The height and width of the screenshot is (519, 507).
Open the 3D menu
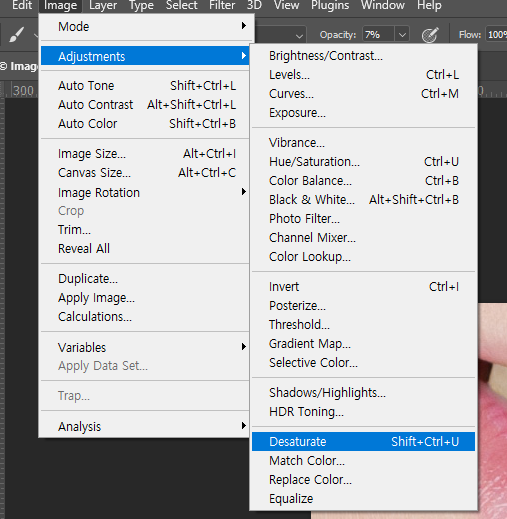click(254, 5)
